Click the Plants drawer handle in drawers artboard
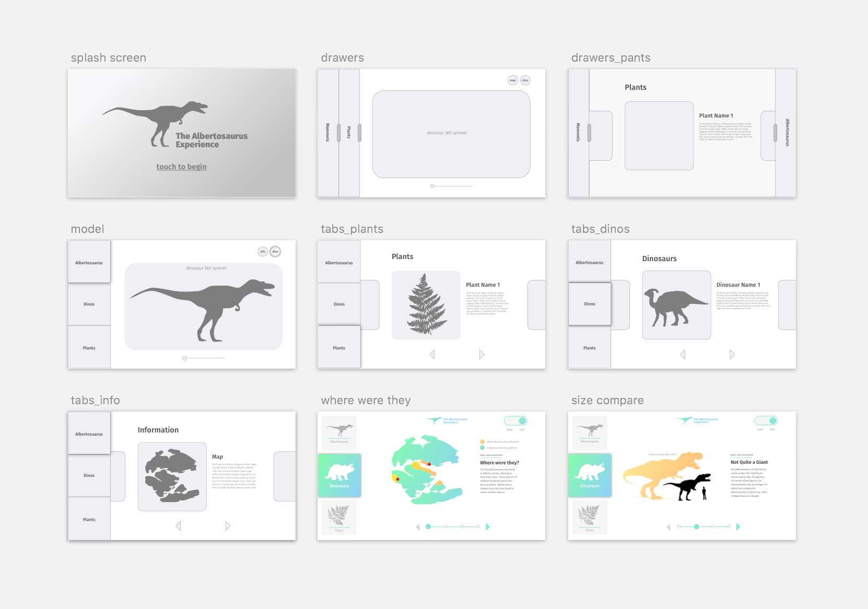The height and width of the screenshot is (609, 868). click(x=359, y=133)
